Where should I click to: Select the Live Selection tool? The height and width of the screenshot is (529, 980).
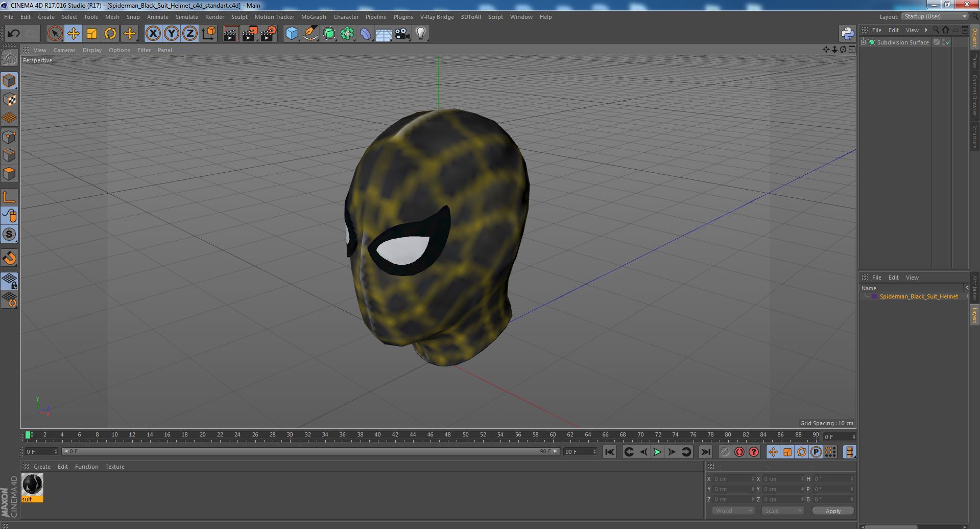[x=55, y=34]
